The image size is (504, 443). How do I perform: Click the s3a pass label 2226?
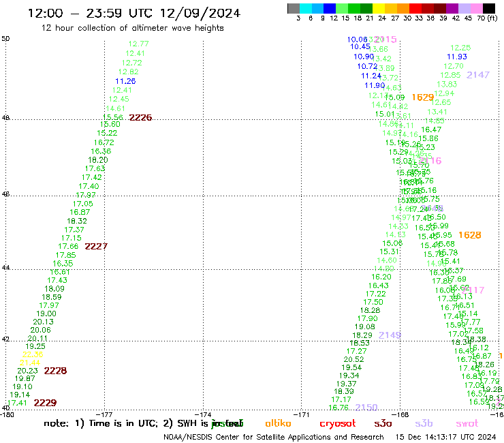[140, 118]
